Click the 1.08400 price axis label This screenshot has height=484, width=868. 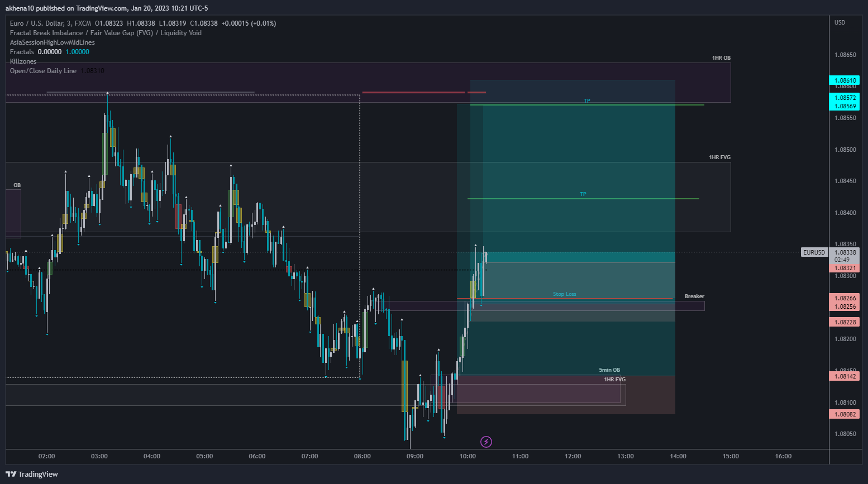(x=845, y=213)
